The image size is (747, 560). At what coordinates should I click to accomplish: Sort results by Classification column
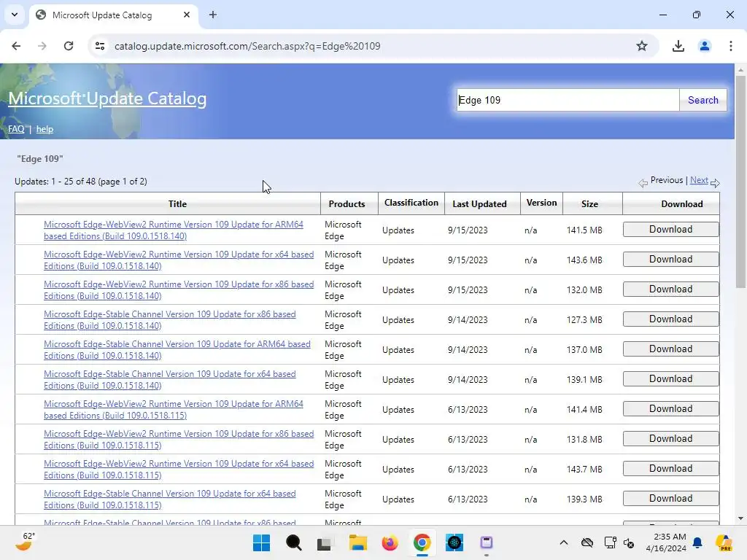click(x=411, y=203)
